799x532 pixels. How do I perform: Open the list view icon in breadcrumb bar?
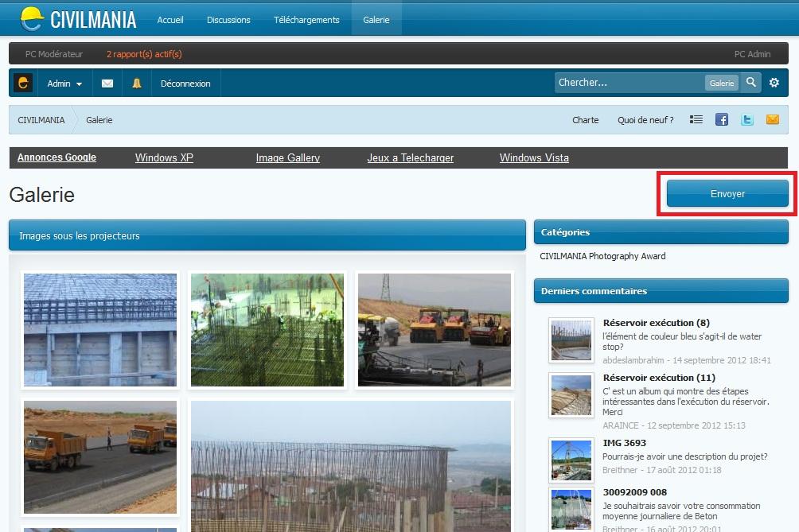[696, 119]
